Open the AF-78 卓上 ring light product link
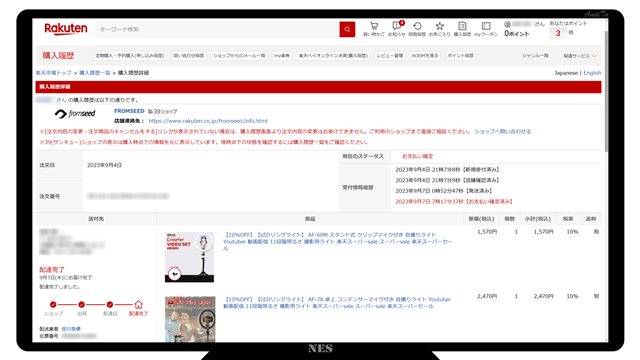 pos(337,302)
